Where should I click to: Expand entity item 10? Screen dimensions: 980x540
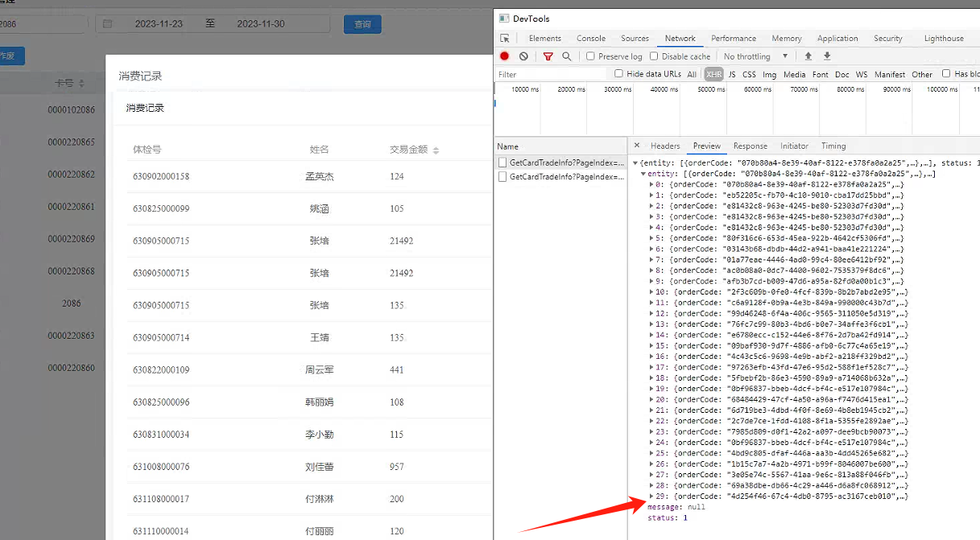click(x=651, y=292)
